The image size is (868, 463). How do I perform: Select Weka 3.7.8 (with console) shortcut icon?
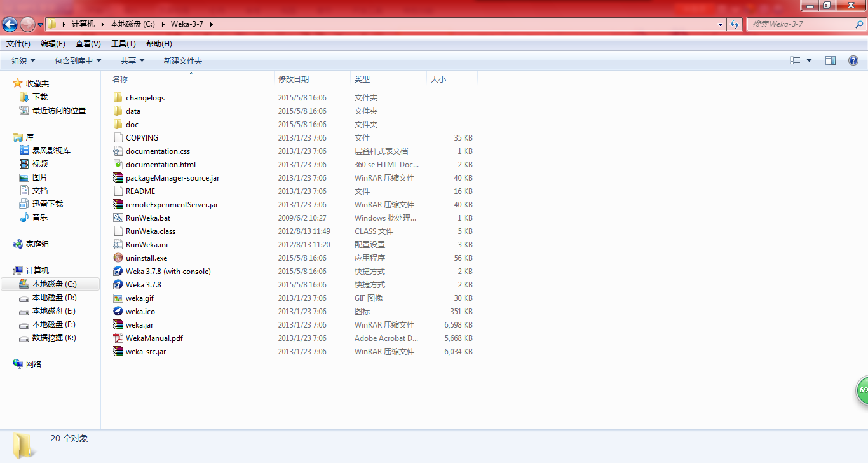(118, 272)
